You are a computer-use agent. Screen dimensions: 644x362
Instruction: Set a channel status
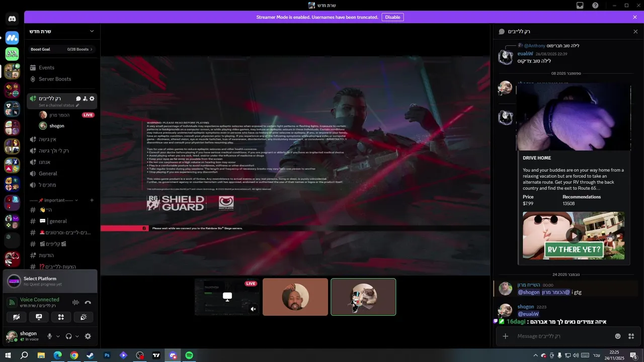point(59,106)
